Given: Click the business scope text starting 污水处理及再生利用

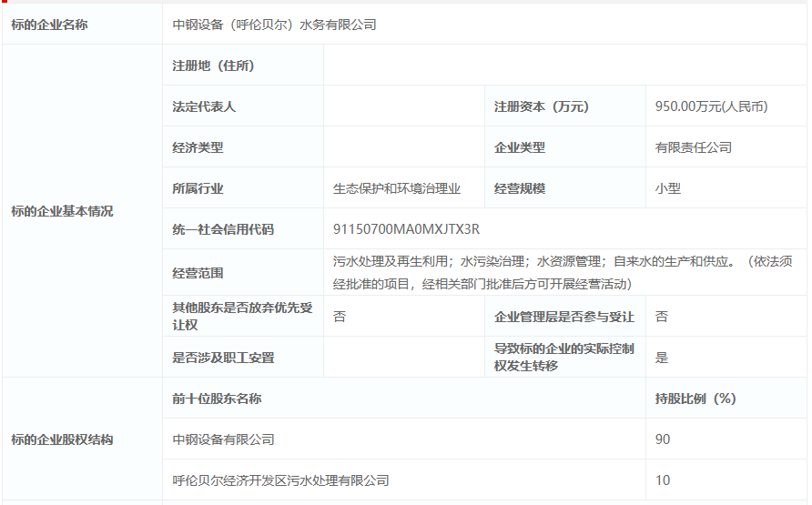Looking at the screenshot, I should (563, 273).
